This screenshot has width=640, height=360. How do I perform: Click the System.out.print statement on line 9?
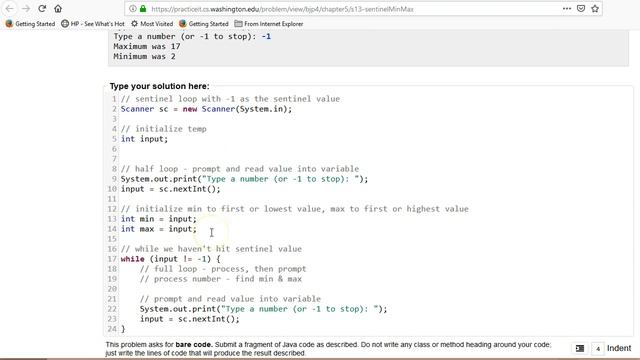tap(244, 179)
